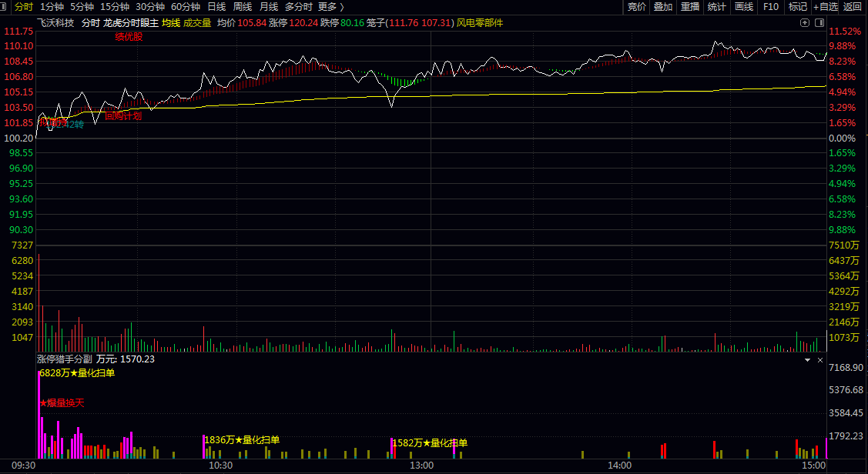Add stock with the +自选 button
Image resolution: width=868 pixels, height=474 pixels.
click(826, 7)
